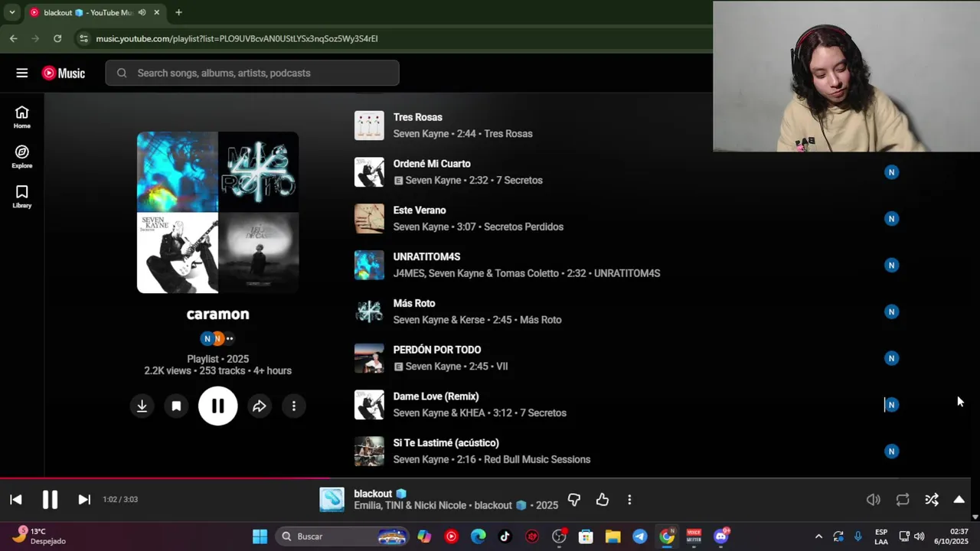Open the Windows Start menu
Image resolution: width=980 pixels, height=551 pixels.
(x=260, y=536)
